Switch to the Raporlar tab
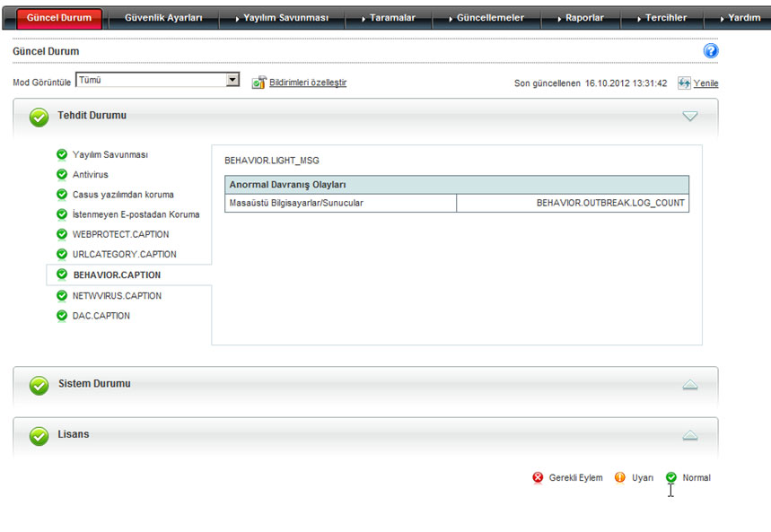The image size is (771, 532). [584, 17]
